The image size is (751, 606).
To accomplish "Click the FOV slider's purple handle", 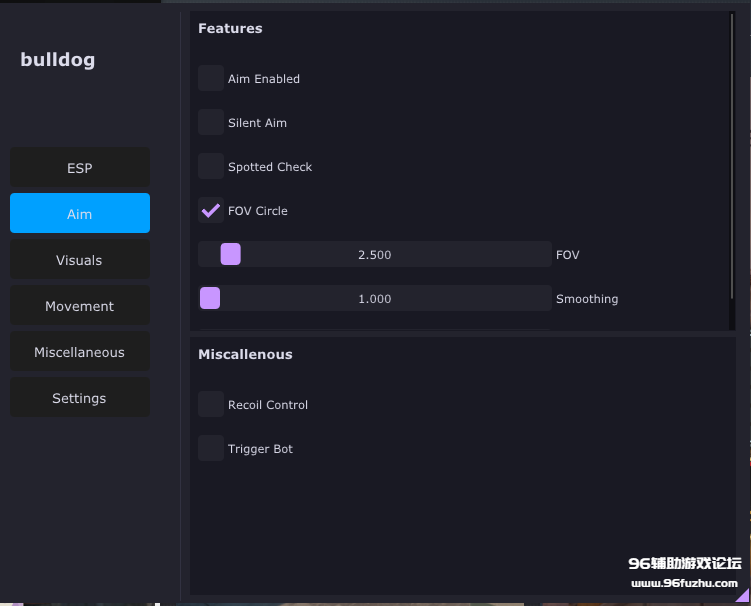I will point(231,255).
